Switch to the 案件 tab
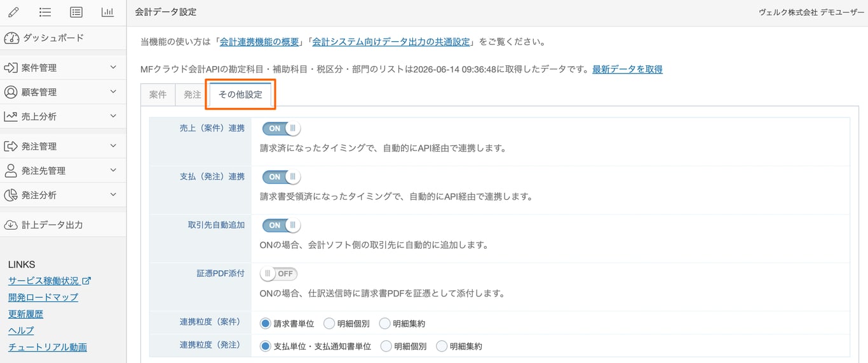 [x=158, y=95]
